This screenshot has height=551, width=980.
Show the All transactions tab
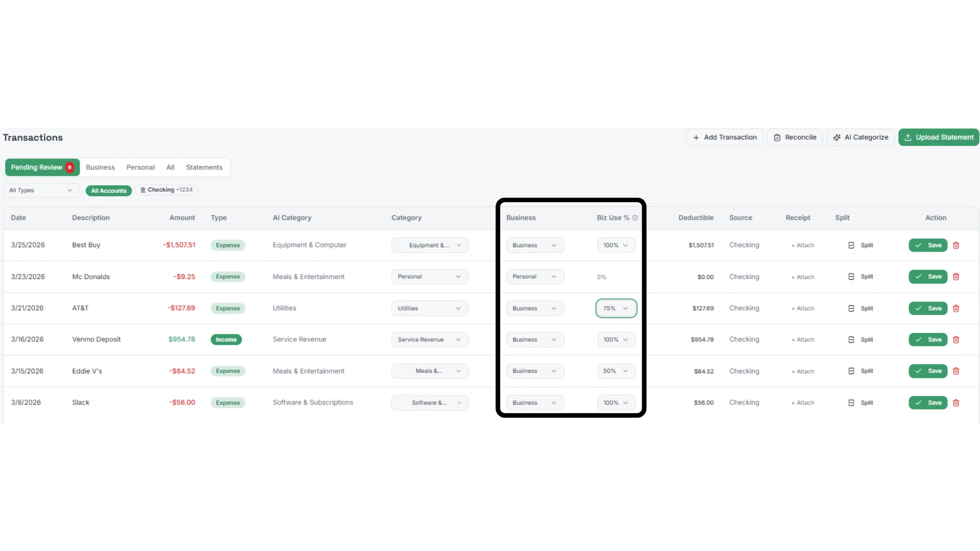tap(170, 167)
